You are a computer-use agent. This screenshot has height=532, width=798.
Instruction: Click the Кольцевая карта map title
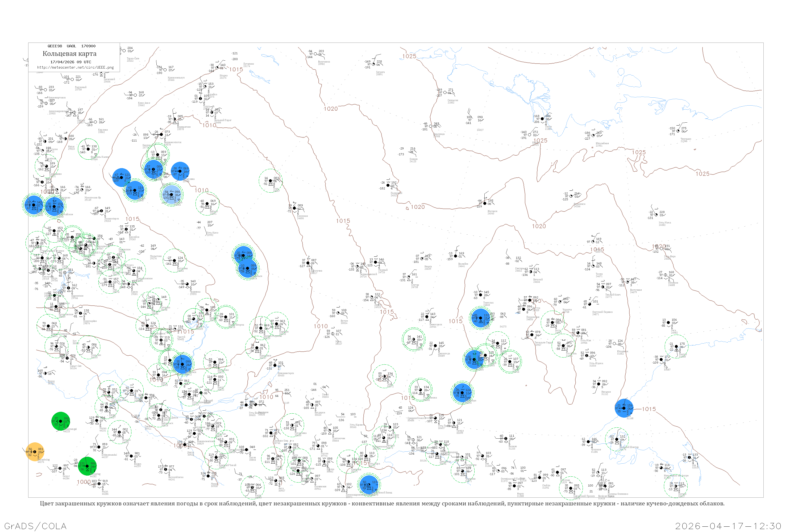(69, 54)
